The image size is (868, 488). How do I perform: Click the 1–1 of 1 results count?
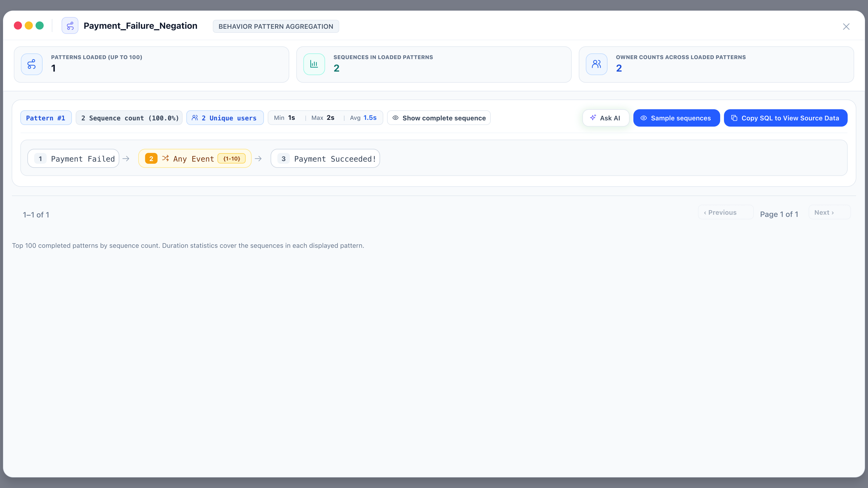pos(36,215)
